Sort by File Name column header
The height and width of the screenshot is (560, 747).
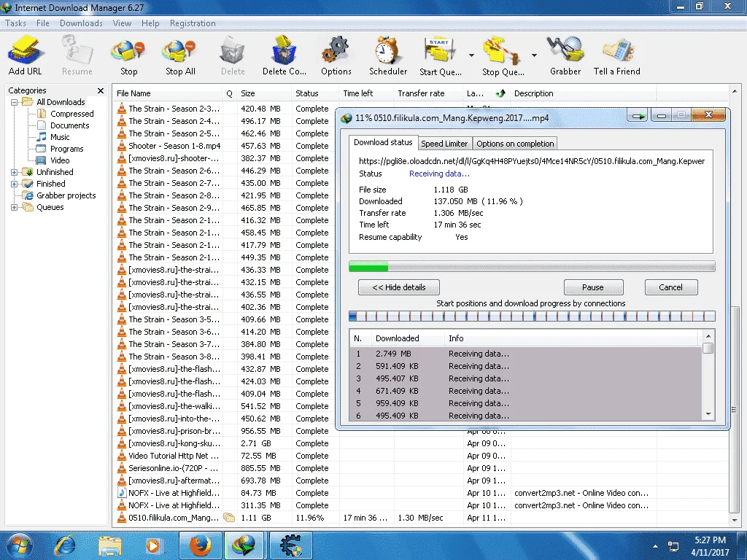click(167, 93)
